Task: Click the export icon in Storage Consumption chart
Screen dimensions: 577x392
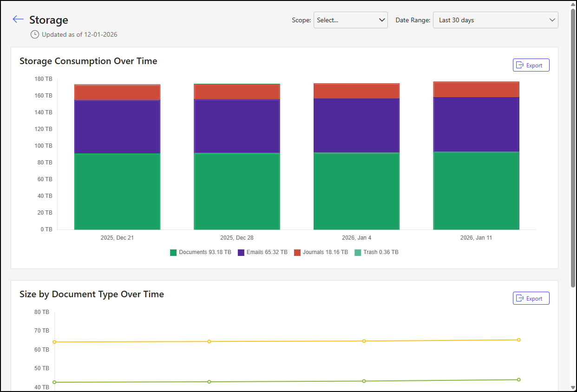Action: pos(520,65)
